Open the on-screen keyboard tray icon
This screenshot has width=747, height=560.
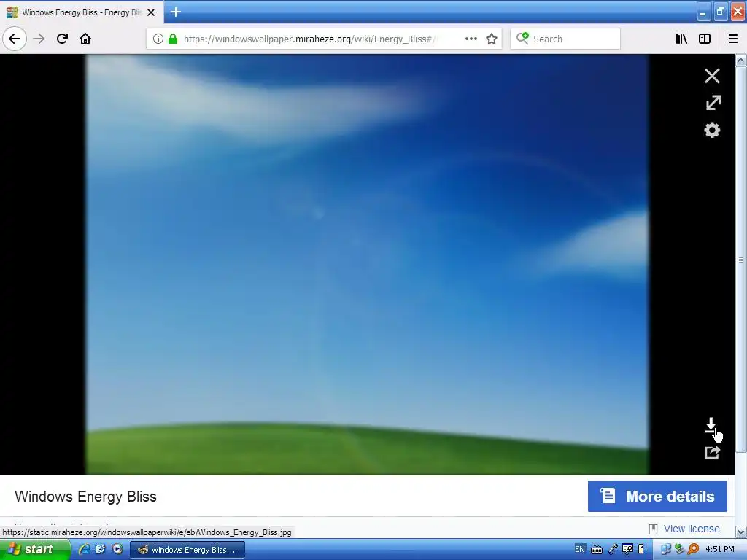596,549
